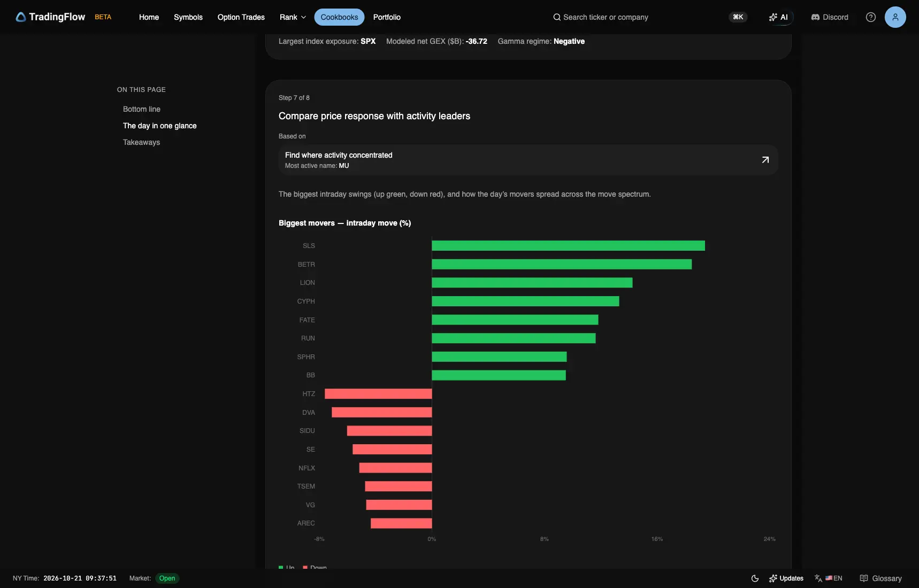
Task: Click the NFLX ticker label
Action: pyautogui.click(x=307, y=468)
